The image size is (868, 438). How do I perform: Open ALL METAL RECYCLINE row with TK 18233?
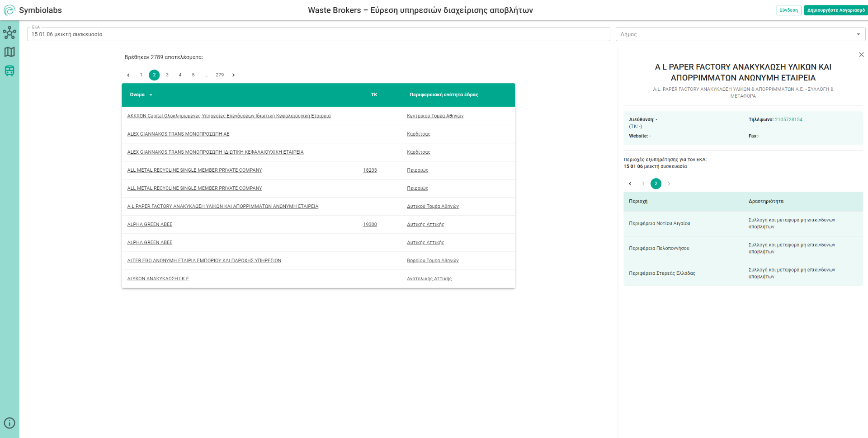194,170
